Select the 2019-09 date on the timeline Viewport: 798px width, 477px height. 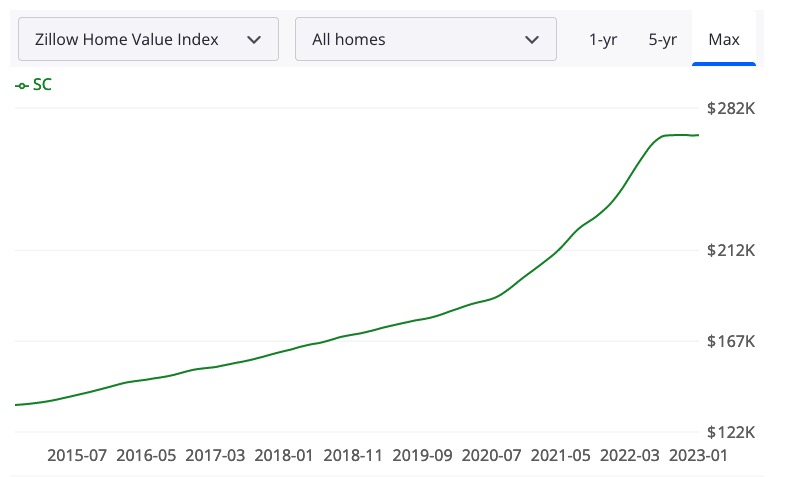pyautogui.click(x=422, y=455)
